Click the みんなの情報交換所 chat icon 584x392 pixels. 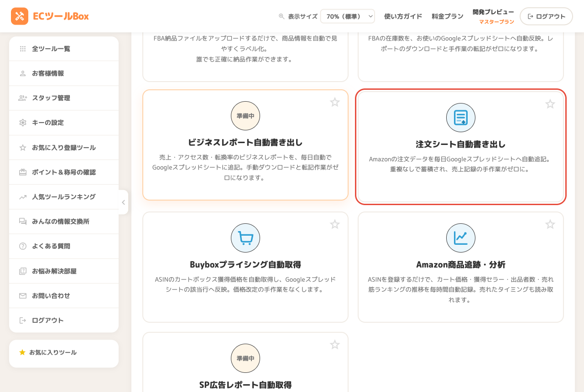[x=23, y=222]
